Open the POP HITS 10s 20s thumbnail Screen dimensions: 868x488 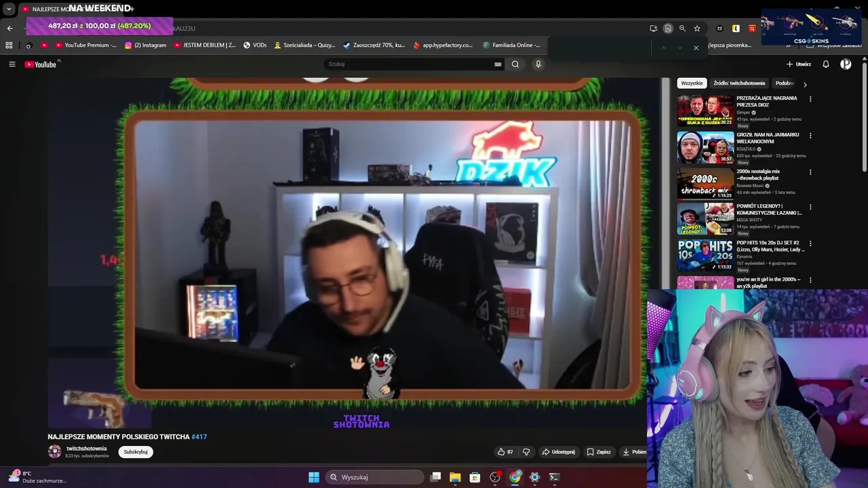tap(705, 255)
